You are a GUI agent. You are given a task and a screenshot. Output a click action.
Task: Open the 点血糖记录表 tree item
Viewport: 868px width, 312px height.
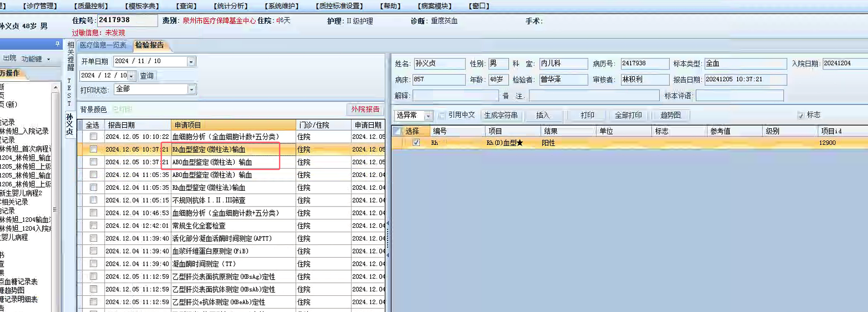19,282
